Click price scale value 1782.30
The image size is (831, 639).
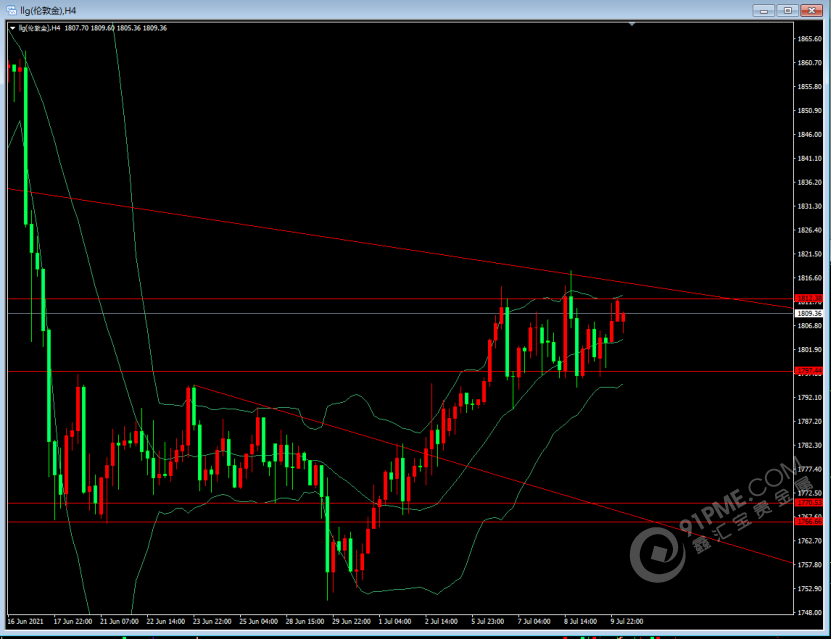click(x=809, y=445)
